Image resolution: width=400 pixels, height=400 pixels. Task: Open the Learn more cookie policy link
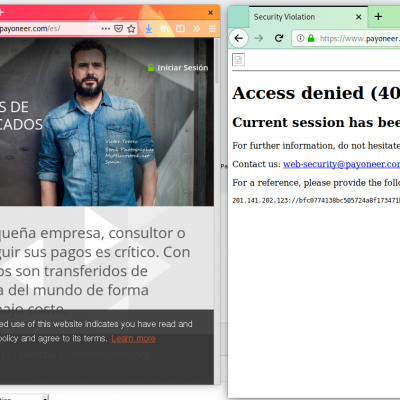(133, 339)
